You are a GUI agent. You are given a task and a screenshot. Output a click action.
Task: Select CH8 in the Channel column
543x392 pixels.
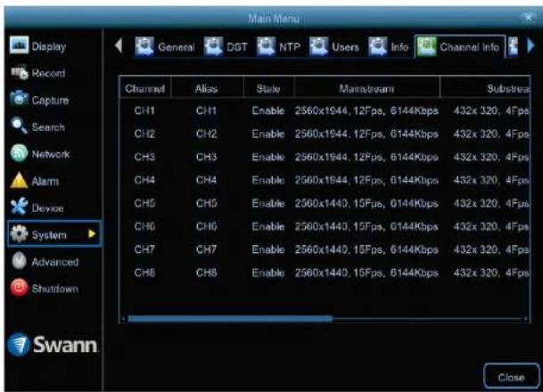click(144, 273)
